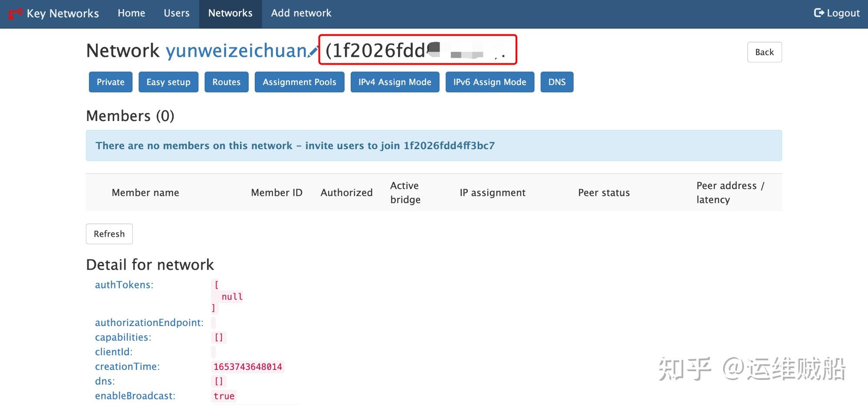Click the dns label
Viewport: 868px width, 405px height.
point(105,381)
